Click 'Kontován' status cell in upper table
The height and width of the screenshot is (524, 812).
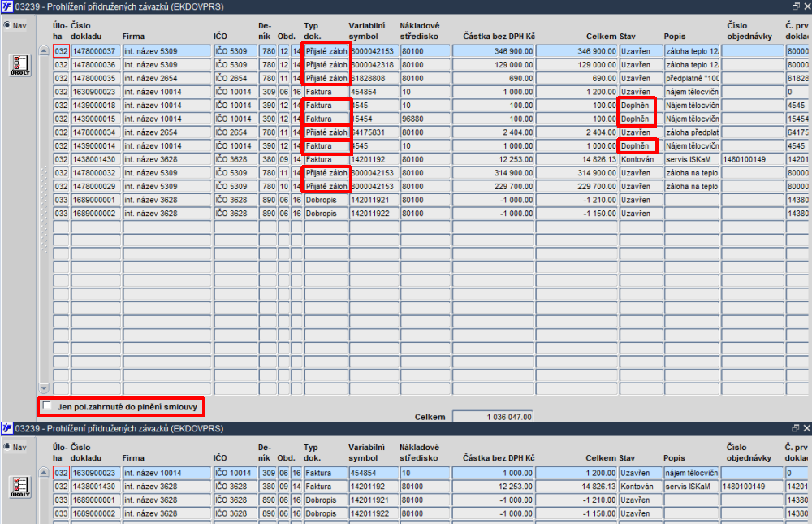point(641,159)
